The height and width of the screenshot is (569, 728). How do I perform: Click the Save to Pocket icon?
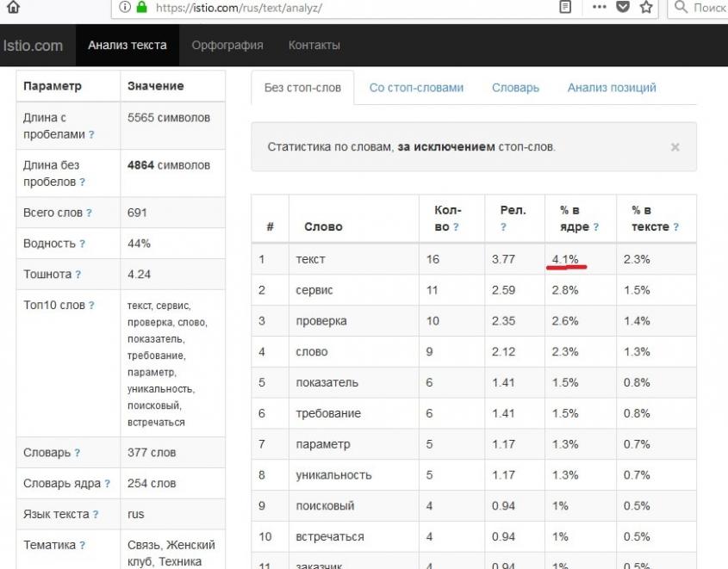point(623,8)
